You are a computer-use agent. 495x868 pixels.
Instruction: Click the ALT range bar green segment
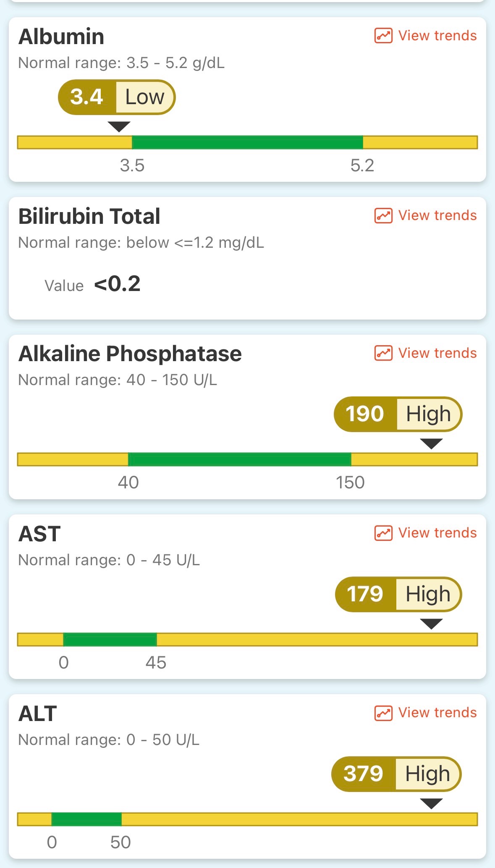click(86, 819)
